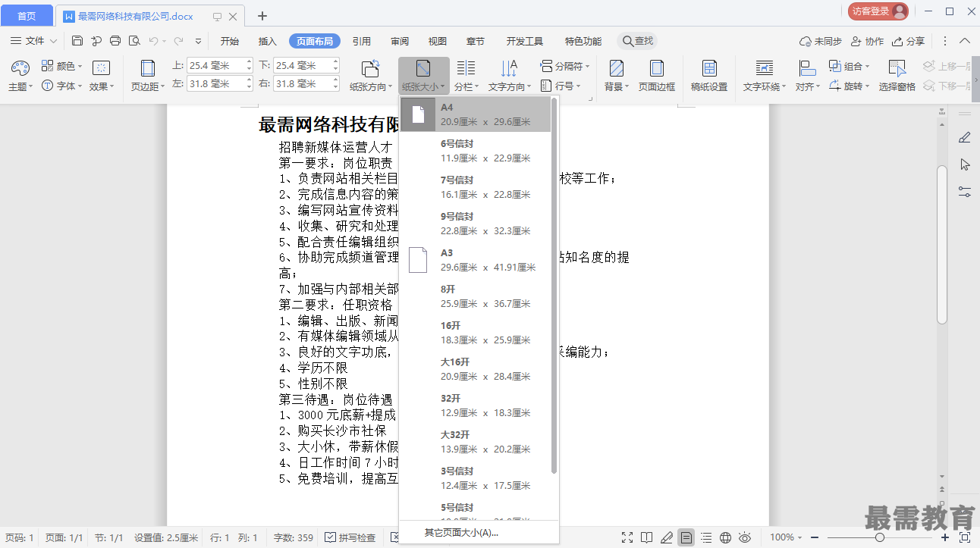
Task: Click the pen tool in right sidebar
Action: [x=965, y=137]
